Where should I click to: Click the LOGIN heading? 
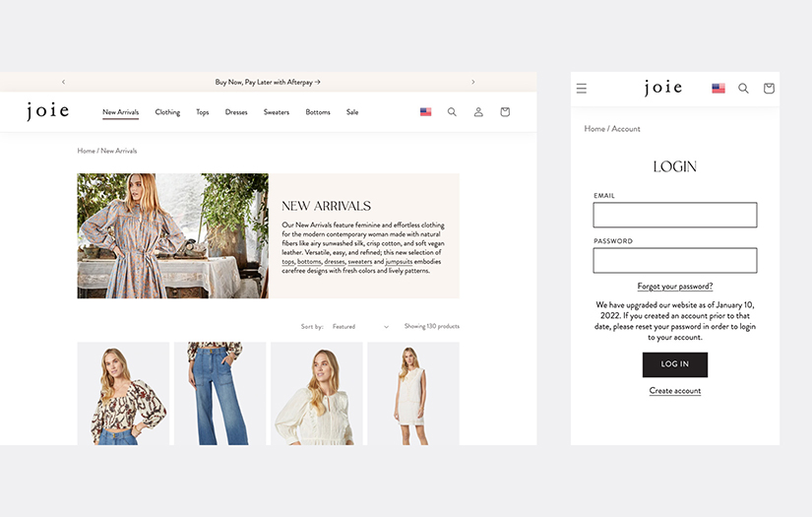[675, 166]
